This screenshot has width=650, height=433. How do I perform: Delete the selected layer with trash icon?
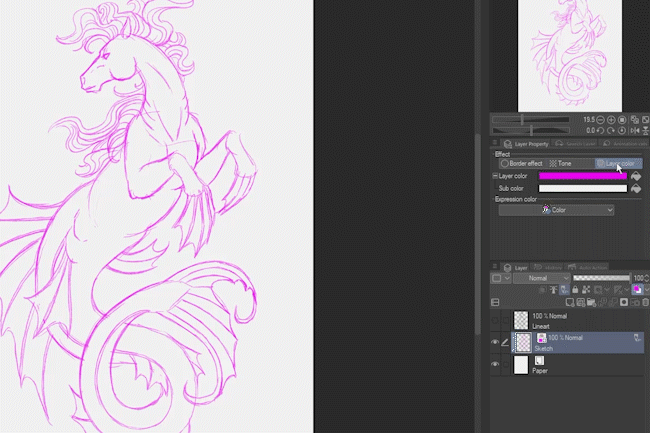click(646, 302)
